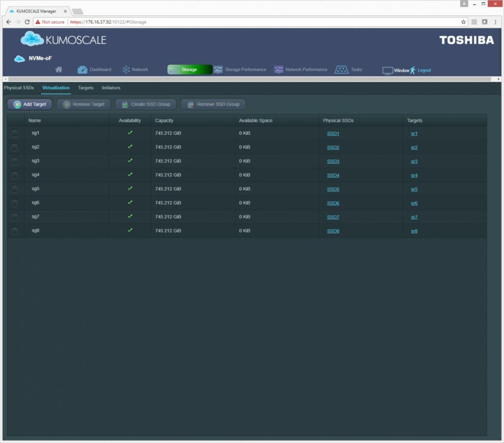Go to the Home icon in navigation bar
This screenshot has width=504, height=443.
59,69
